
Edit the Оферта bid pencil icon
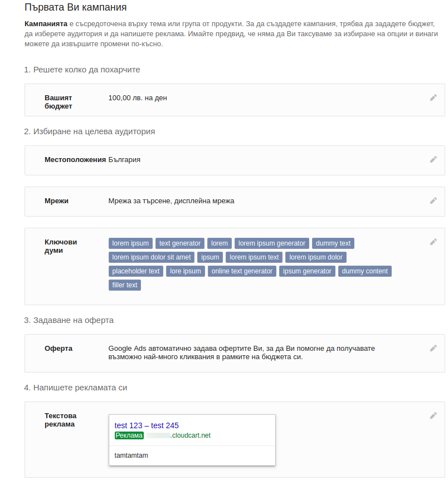click(433, 349)
